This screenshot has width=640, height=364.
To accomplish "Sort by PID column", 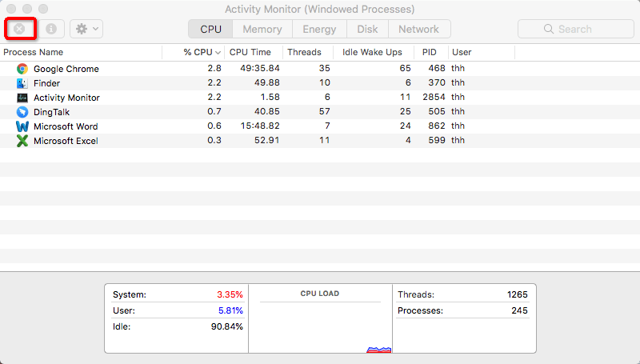I will click(x=431, y=52).
